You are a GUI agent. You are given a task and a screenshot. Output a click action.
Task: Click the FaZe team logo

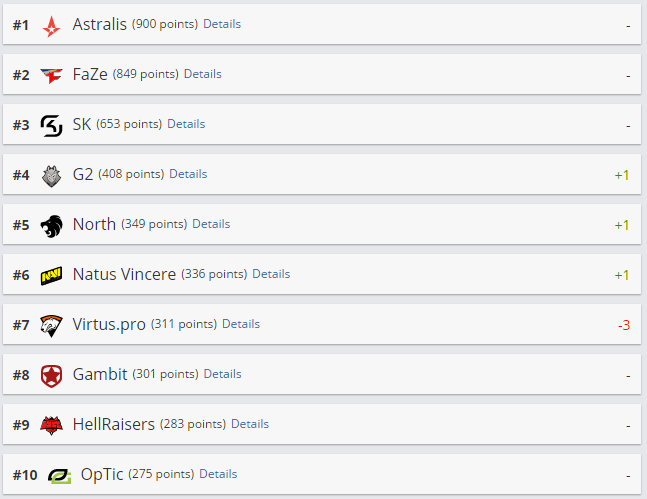(x=51, y=75)
